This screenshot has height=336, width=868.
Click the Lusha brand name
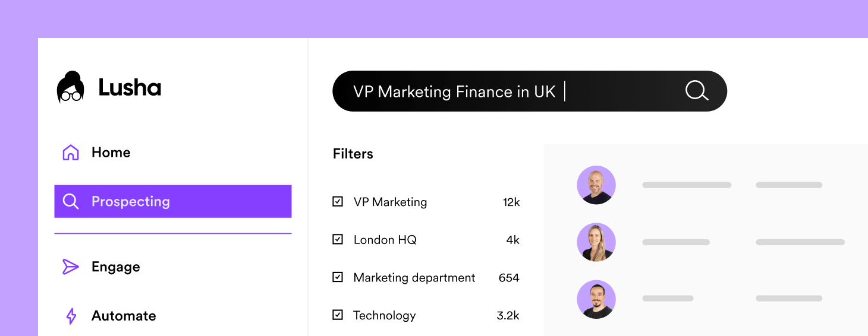coord(130,88)
